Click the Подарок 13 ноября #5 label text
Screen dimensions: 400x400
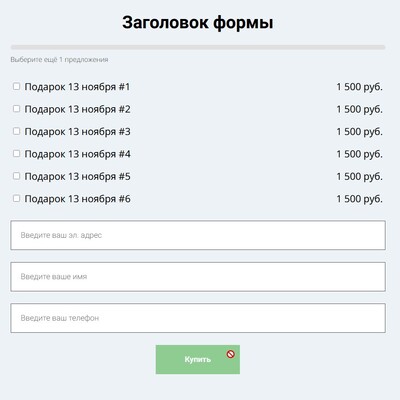click(78, 176)
